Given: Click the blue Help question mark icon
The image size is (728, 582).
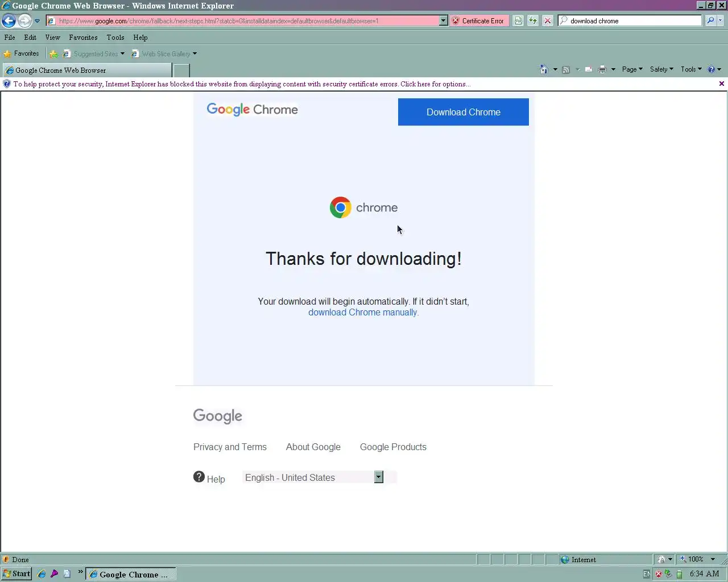Looking at the screenshot, I should point(712,69).
